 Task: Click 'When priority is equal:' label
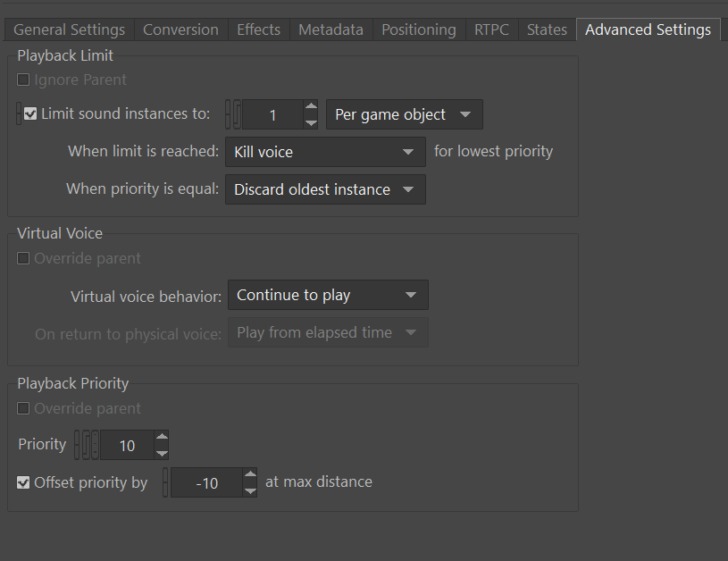point(143,189)
